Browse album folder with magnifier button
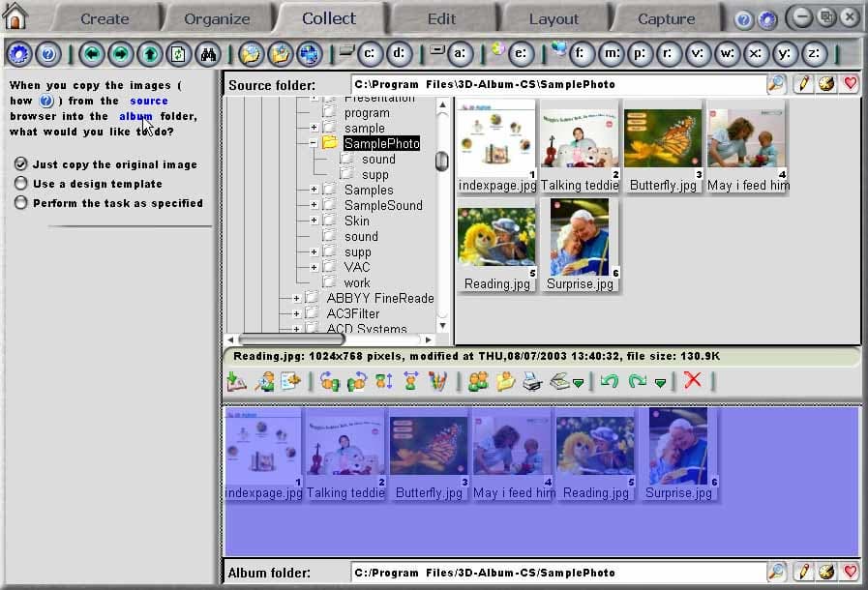The height and width of the screenshot is (590, 868). click(x=777, y=572)
